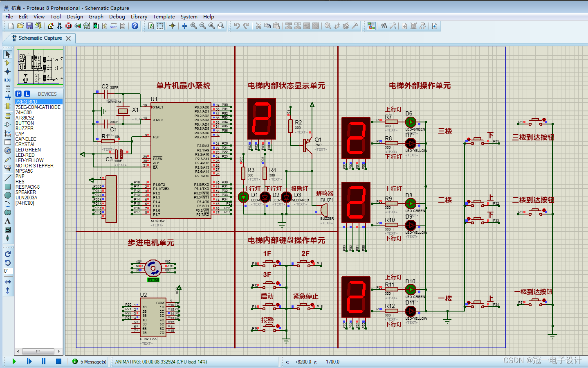This screenshot has height=368, width=588.
Task: Select ULN2003A in devices list
Action: pyautogui.click(x=26, y=198)
